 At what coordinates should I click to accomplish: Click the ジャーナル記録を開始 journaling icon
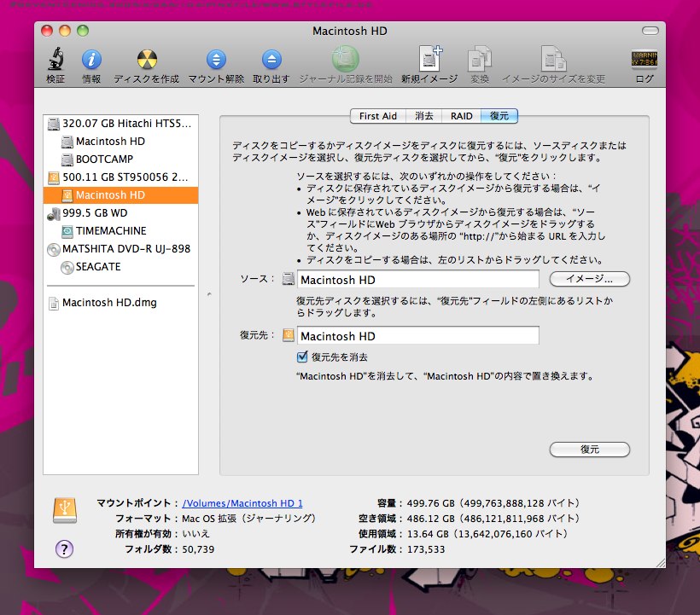click(346, 59)
